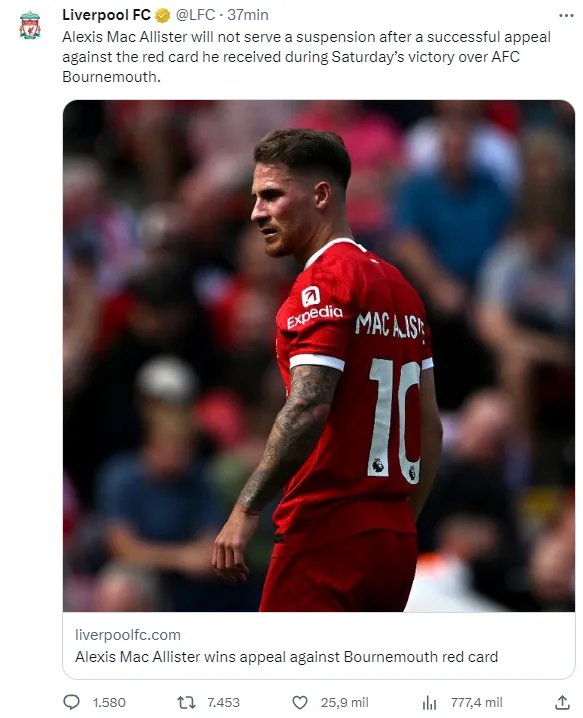Image resolution: width=583 pixels, height=718 pixels.
Task: Open the Liverpool FC display name
Action: 106,15
